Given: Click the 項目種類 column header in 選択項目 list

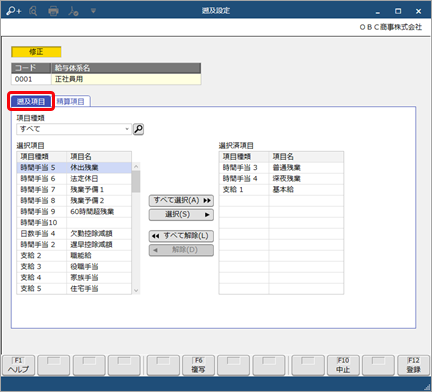Looking at the screenshot, I should (x=42, y=157).
